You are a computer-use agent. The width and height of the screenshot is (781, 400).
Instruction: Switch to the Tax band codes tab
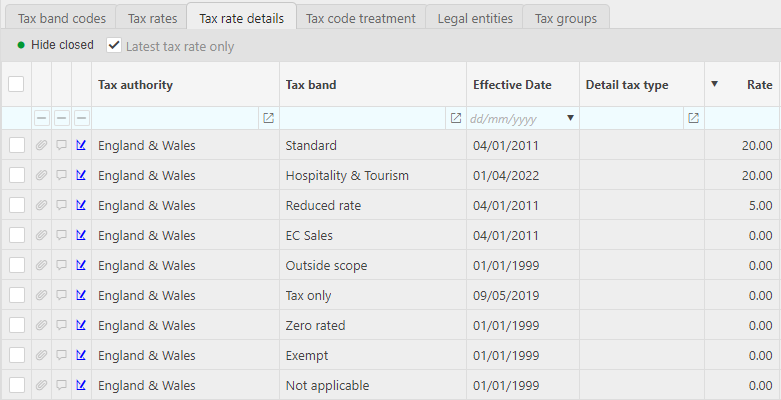tap(62, 17)
